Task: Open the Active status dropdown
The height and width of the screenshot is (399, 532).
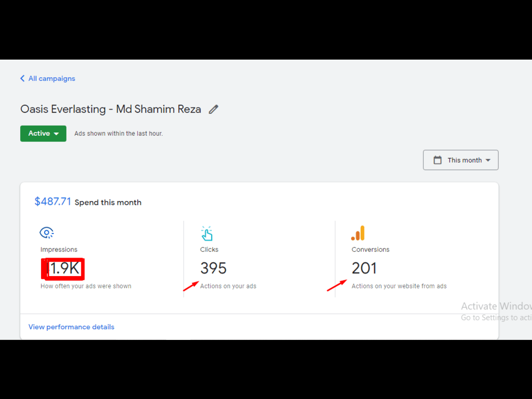Action: [x=43, y=134]
